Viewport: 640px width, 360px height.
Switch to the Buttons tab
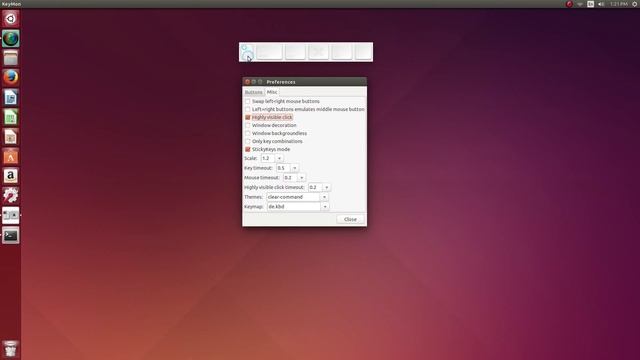pos(253,92)
